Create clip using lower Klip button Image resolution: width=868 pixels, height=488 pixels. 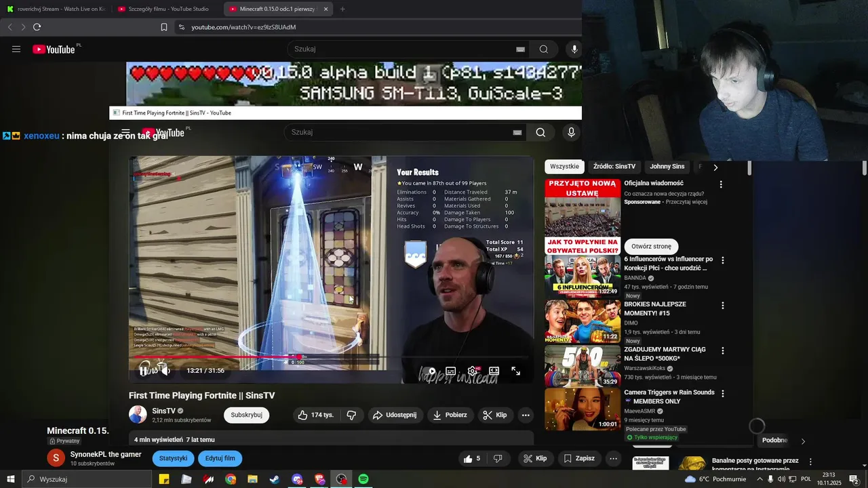pos(535,459)
